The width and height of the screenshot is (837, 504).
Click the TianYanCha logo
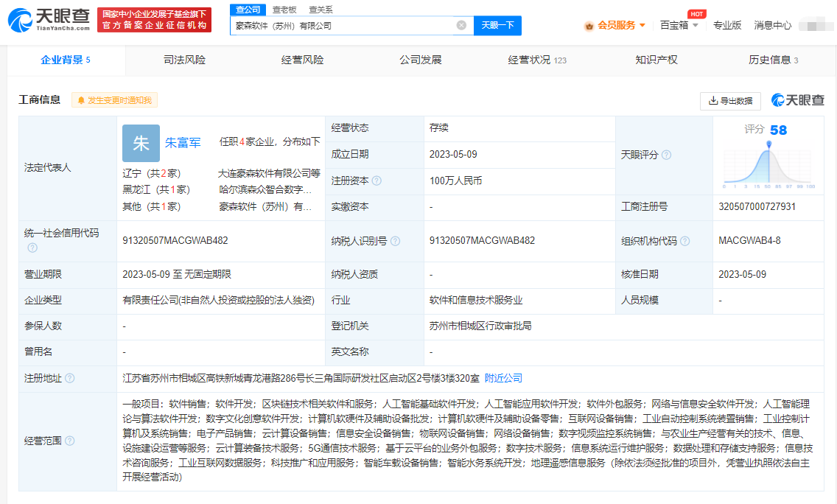[x=49, y=20]
